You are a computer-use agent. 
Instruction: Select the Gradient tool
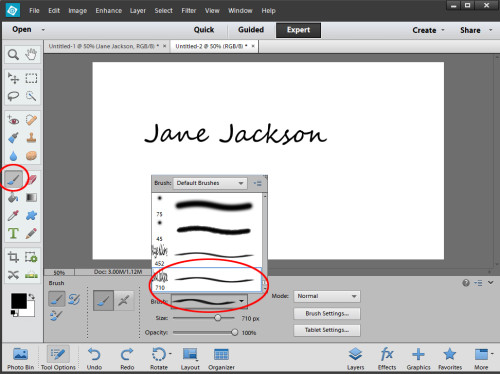pos(31,198)
